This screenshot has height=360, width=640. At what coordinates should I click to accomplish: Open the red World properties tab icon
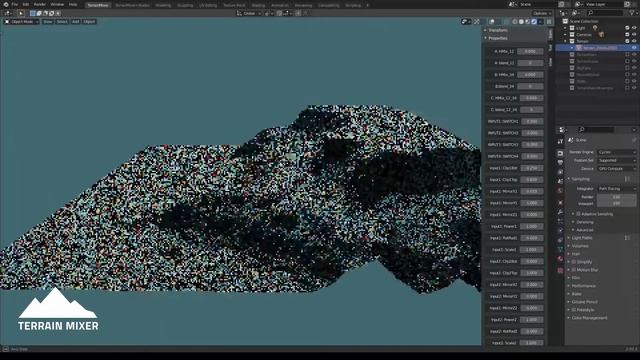point(560,191)
